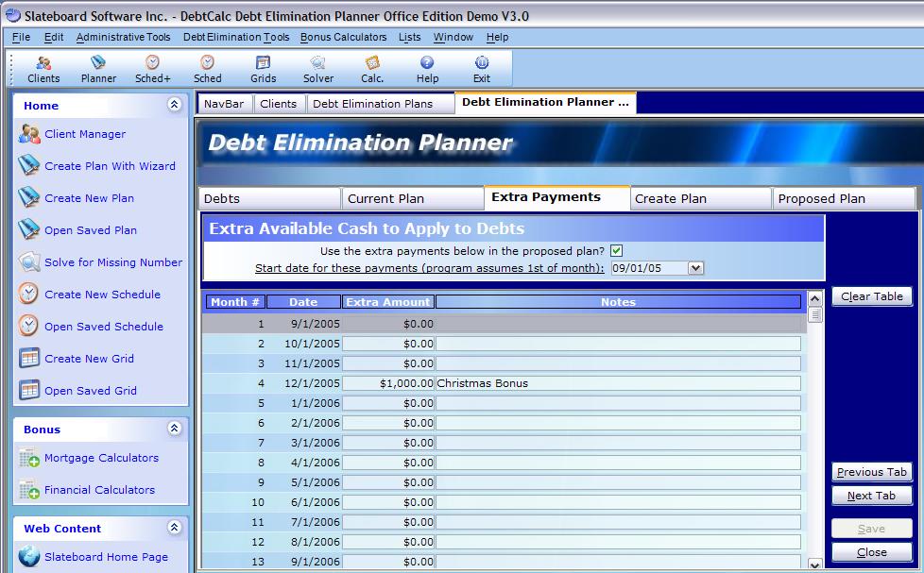Image resolution: width=924 pixels, height=573 pixels.
Task: Collapse the Home sidebar panel
Action: 174,105
